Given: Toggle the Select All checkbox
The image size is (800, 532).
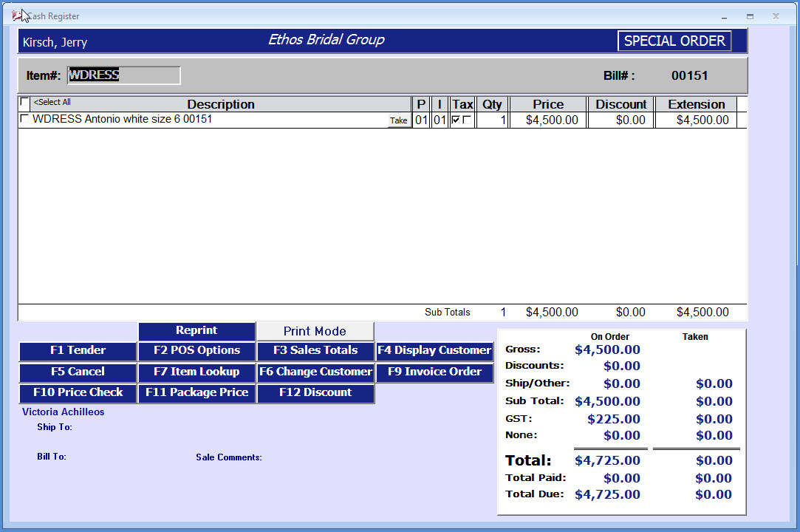Looking at the screenshot, I should [x=25, y=102].
